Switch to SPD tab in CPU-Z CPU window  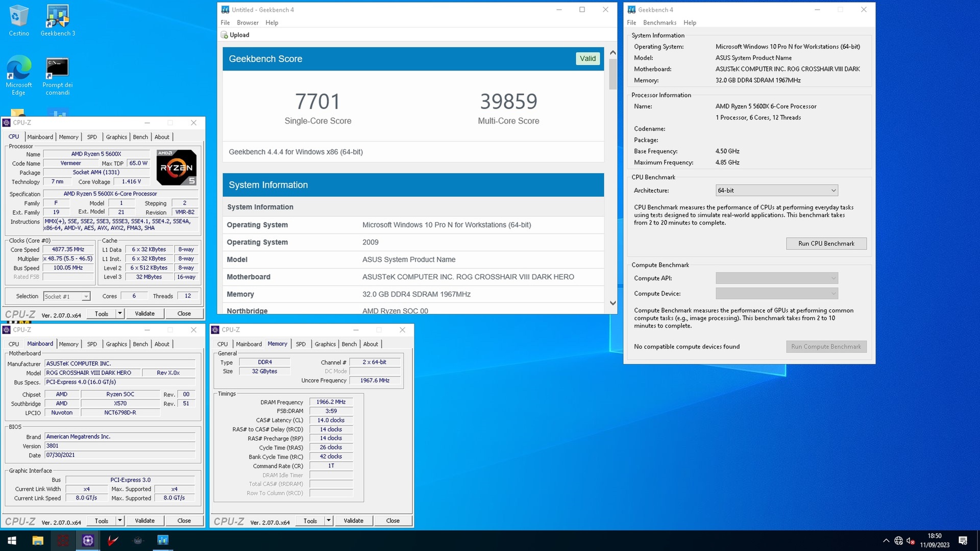click(x=92, y=137)
